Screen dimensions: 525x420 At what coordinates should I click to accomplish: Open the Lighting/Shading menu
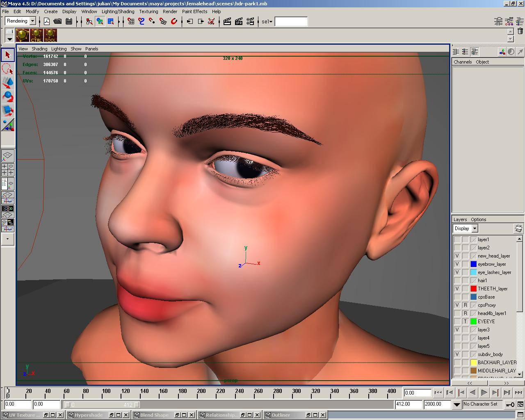[118, 11]
